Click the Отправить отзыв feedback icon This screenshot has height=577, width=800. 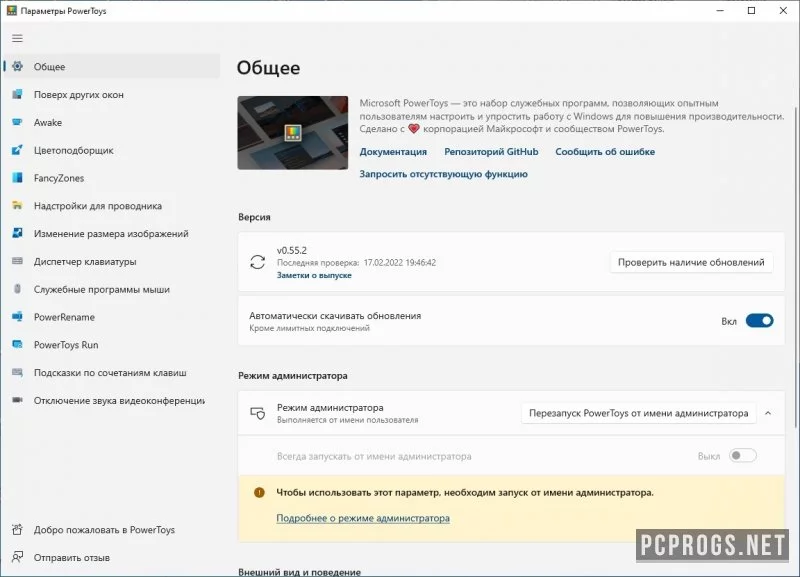[x=17, y=557]
